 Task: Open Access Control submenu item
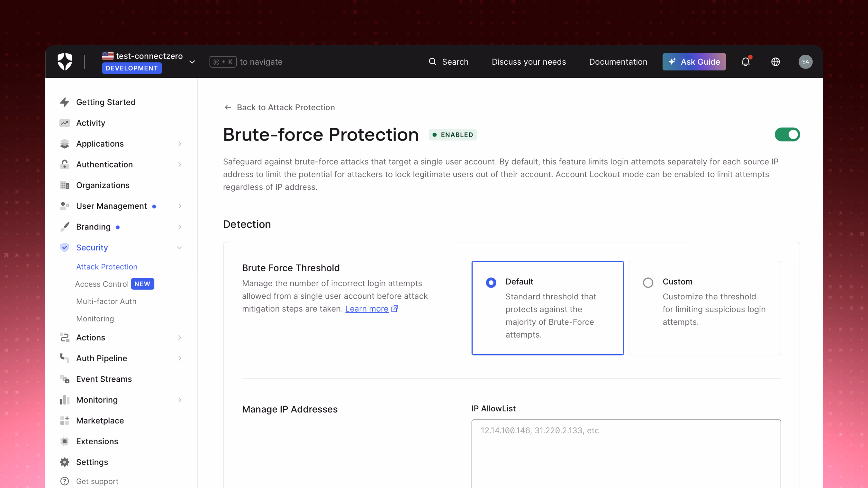pyautogui.click(x=102, y=284)
